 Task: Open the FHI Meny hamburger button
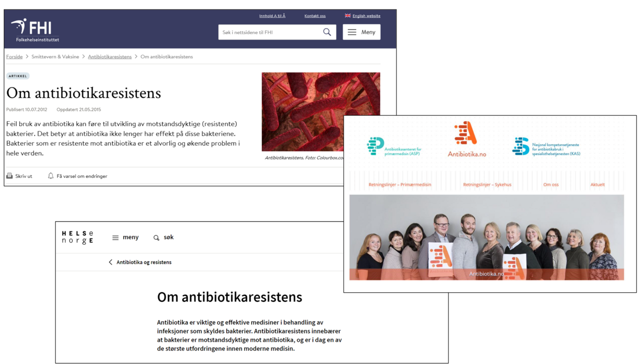pos(361,32)
